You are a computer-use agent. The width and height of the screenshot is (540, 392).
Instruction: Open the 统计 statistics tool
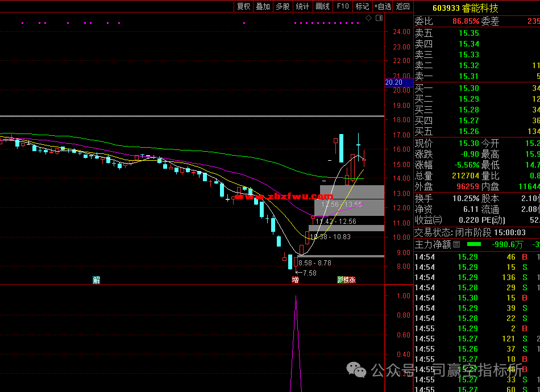[302, 6]
